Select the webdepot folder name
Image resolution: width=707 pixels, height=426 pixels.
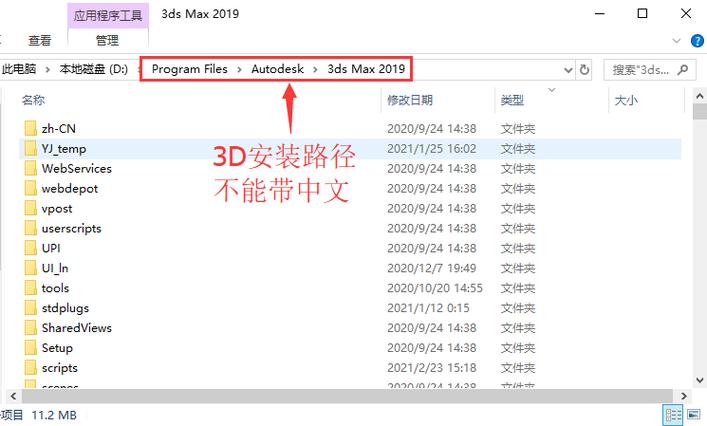coord(69,188)
